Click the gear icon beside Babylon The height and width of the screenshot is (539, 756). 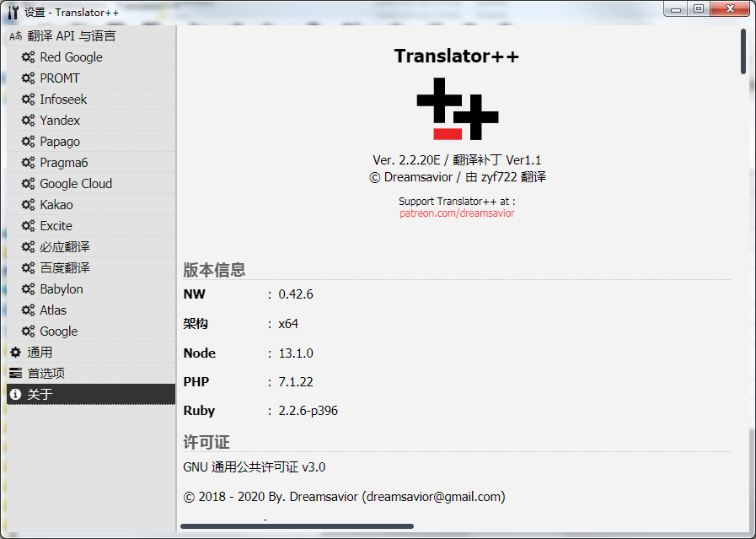pyautogui.click(x=28, y=289)
